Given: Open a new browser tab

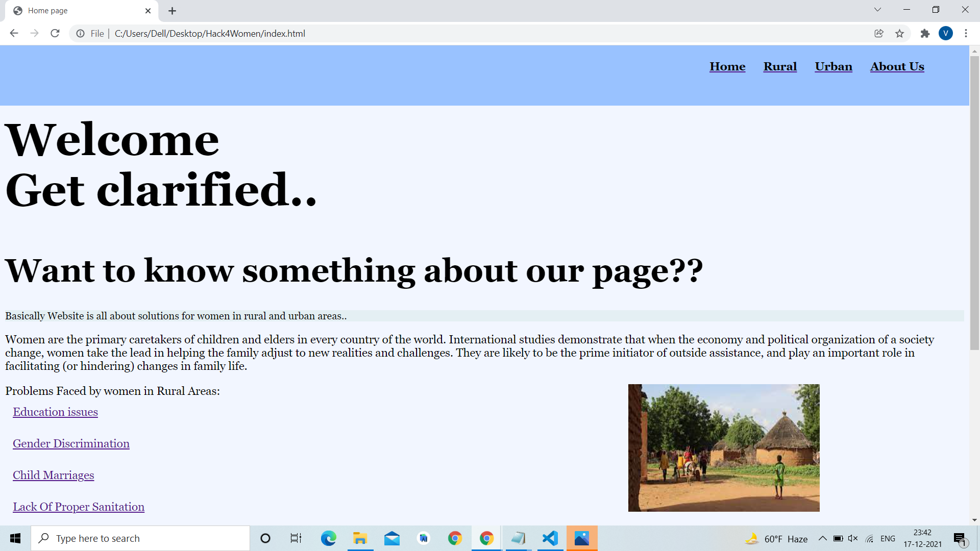Looking at the screenshot, I should [172, 11].
